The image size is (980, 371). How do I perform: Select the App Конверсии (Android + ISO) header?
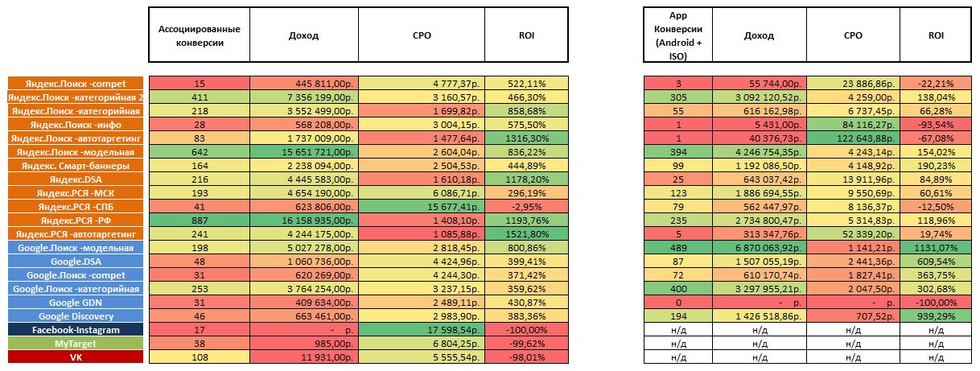click(678, 35)
